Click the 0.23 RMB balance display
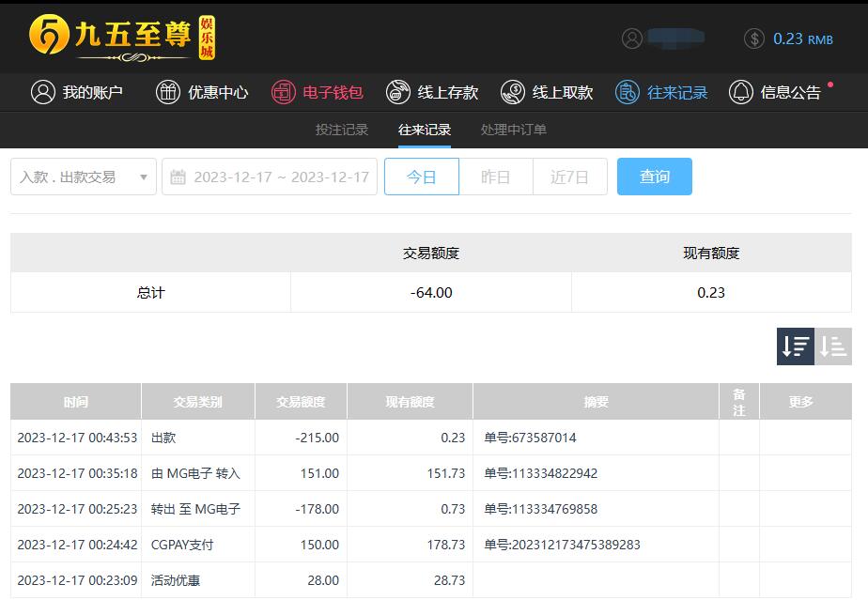Viewport: 868px width, 600px height. [801, 38]
